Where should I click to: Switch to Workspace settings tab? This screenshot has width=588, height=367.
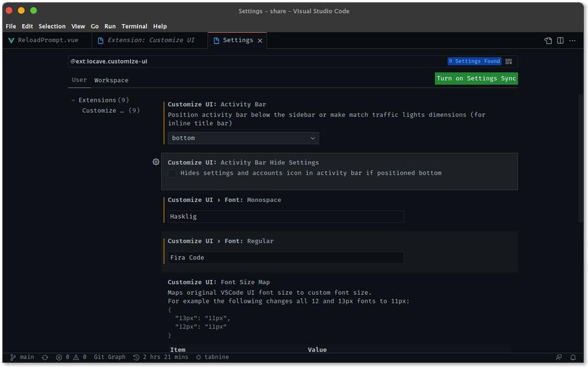click(111, 80)
